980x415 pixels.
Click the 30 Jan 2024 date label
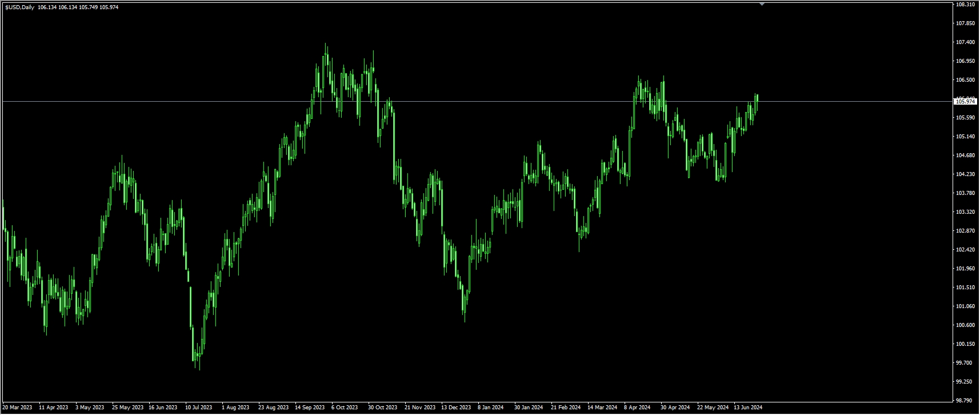point(529,408)
